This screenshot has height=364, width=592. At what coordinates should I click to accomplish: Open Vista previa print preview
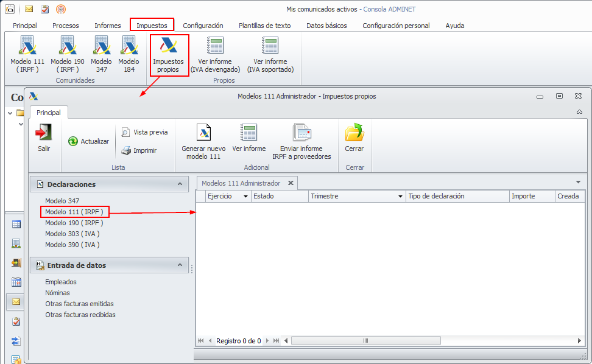(144, 132)
